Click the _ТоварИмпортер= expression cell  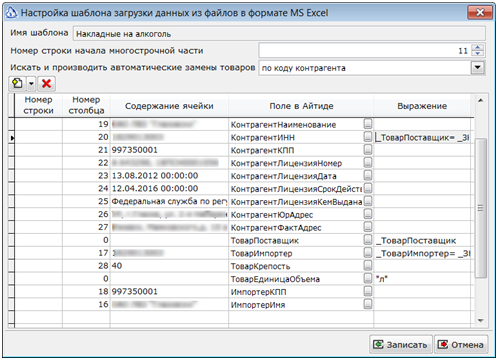click(x=422, y=253)
